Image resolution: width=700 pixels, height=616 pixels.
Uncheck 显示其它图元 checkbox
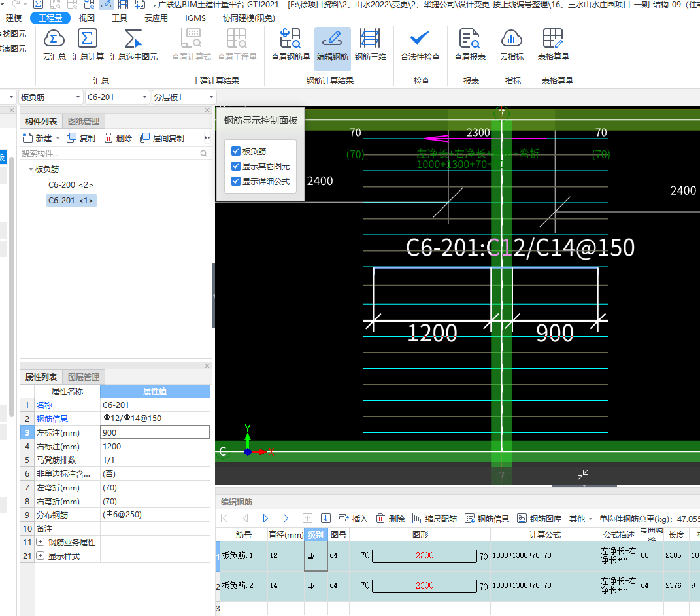(236, 166)
